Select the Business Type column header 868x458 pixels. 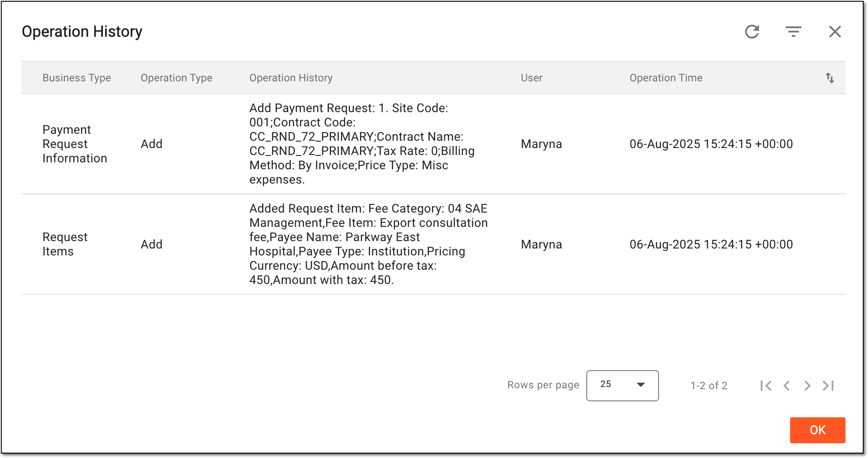[x=77, y=78]
